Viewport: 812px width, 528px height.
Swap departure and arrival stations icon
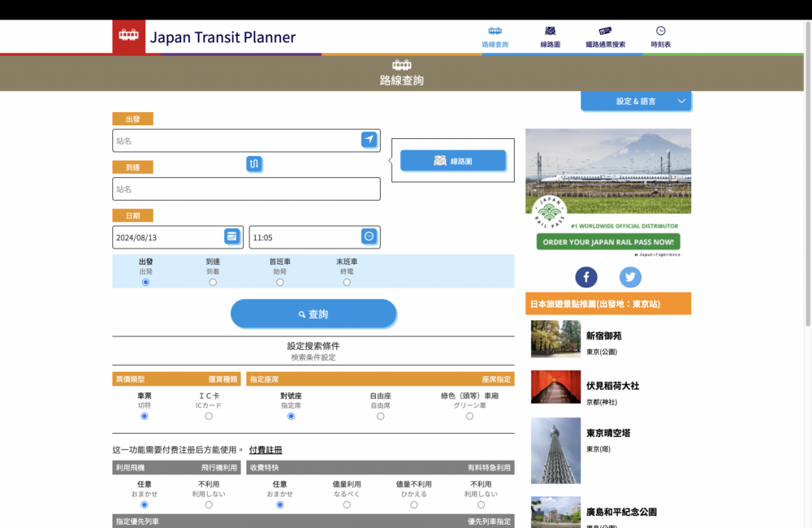click(254, 164)
